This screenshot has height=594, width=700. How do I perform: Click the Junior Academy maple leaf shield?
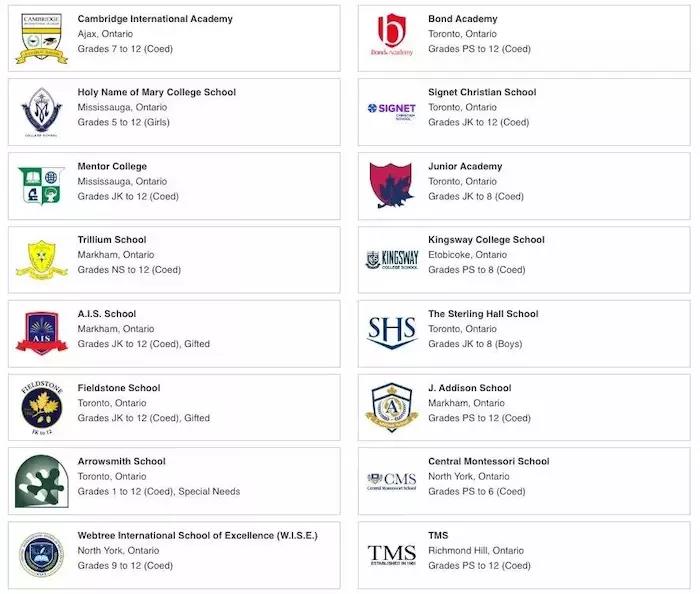pos(392,185)
